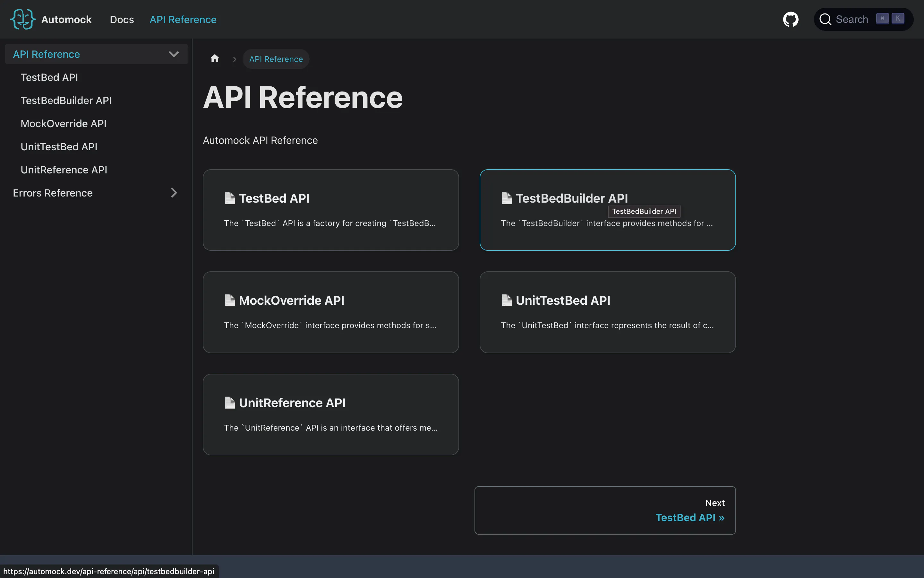
Task: Focus the Search box in navbar
Action: point(863,19)
